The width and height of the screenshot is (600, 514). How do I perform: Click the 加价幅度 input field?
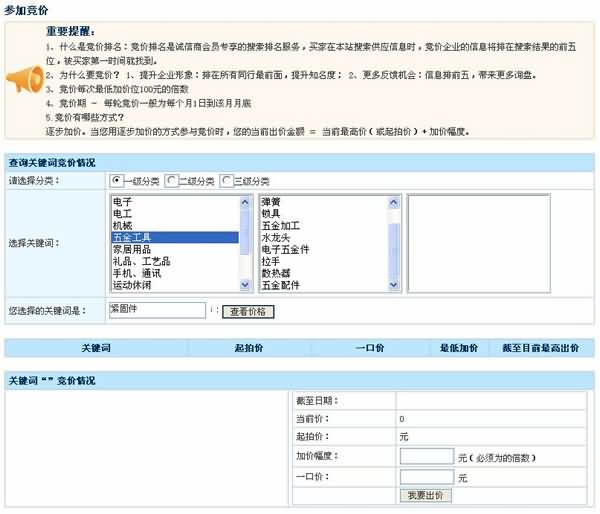(x=426, y=457)
